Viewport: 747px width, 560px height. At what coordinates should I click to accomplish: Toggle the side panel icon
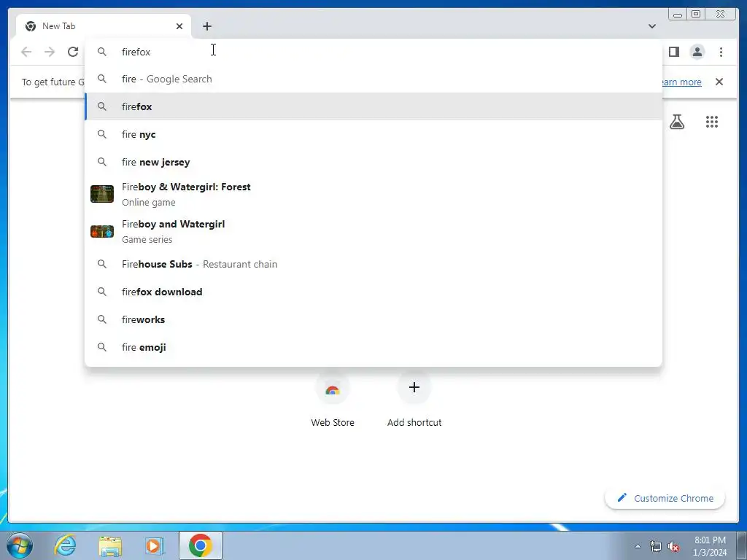coord(673,52)
